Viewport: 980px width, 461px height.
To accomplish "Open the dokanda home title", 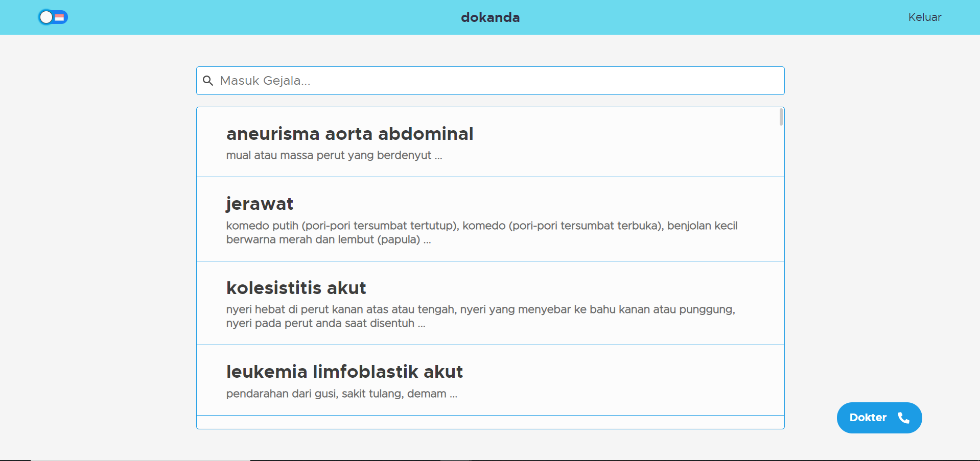I will (490, 17).
